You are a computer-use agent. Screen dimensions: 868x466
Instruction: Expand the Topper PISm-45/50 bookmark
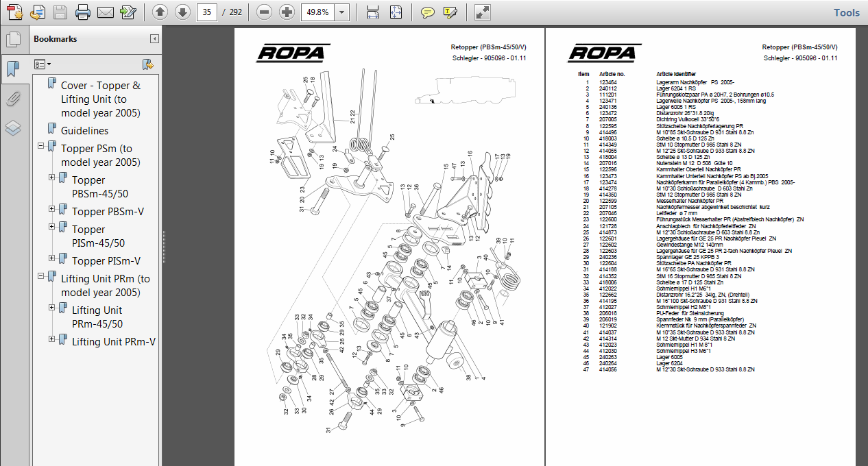(51, 227)
